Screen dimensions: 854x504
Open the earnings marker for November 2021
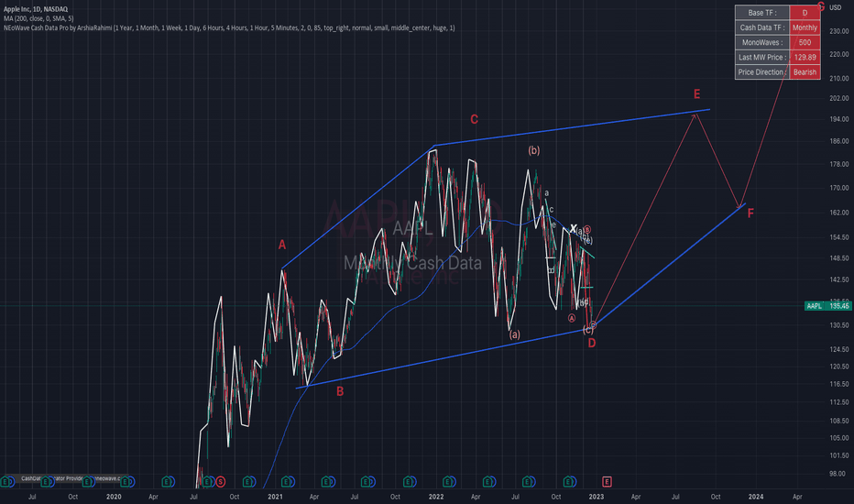[x=408, y=482]
